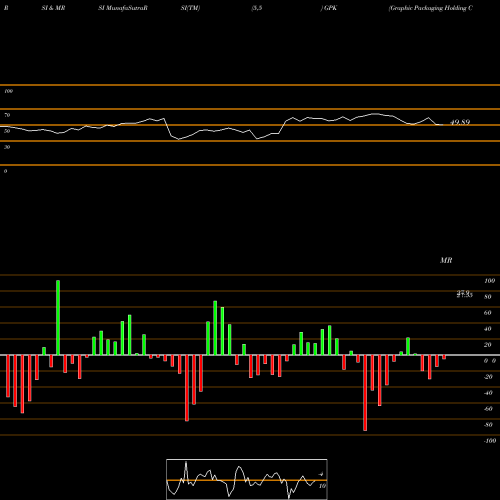The width and height of the screenshot is (500, 500).
Task: Click the 'MR' label above histogram
Action: 446,260
